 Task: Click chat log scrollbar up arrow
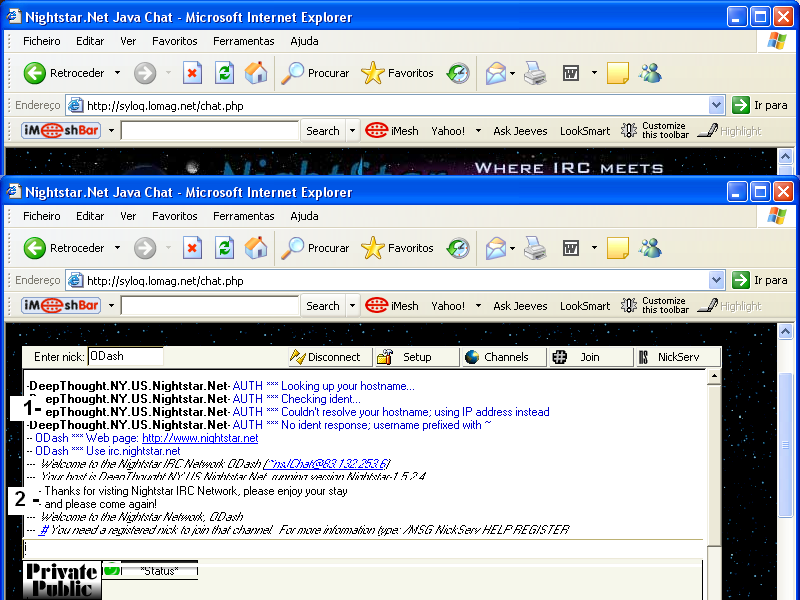pos(714,377)
